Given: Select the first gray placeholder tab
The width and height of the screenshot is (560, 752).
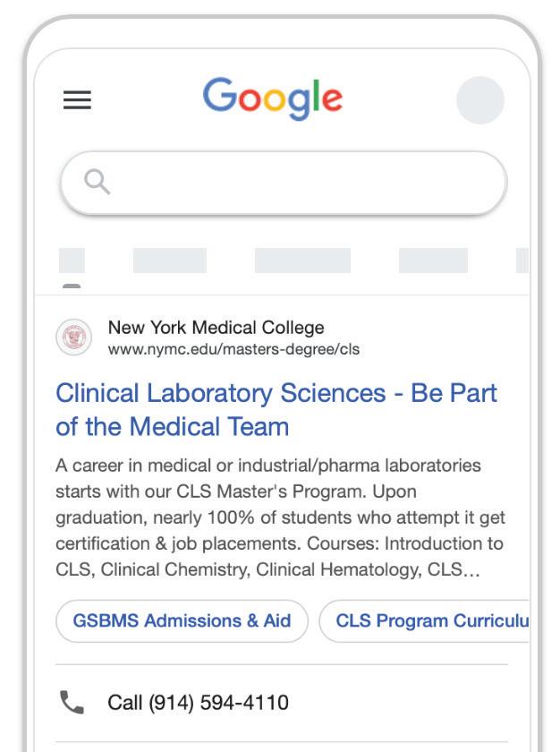Looking at the screenshot, I should click(72, 261).
